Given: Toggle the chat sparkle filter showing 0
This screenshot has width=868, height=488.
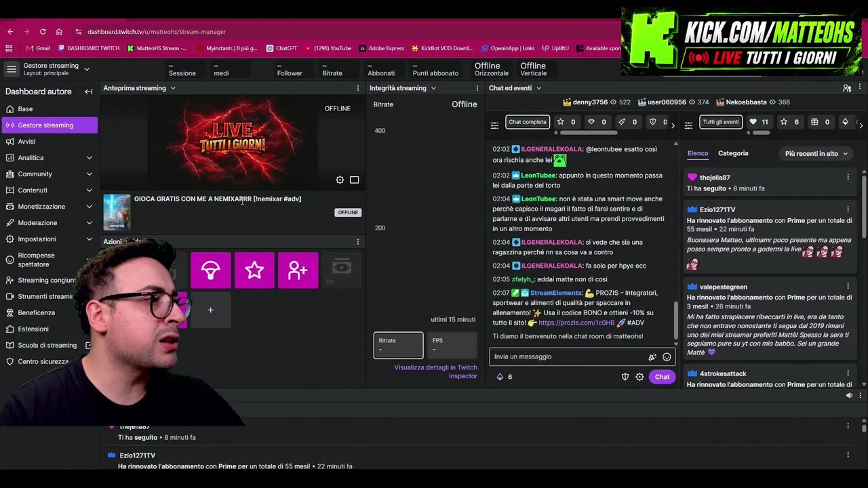Looking at the screenshot, I should 628,122.
